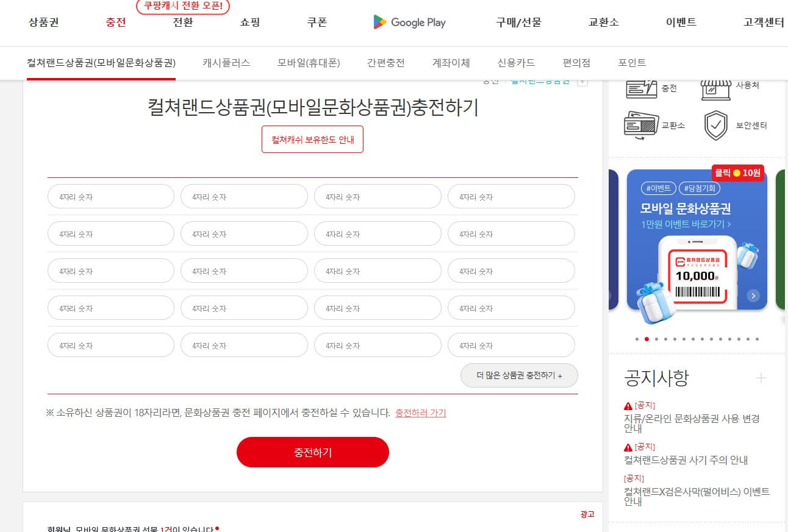
Task: Focus the fourth 4자리 숫자 field in row two
Action: click(x=511, y=234)
